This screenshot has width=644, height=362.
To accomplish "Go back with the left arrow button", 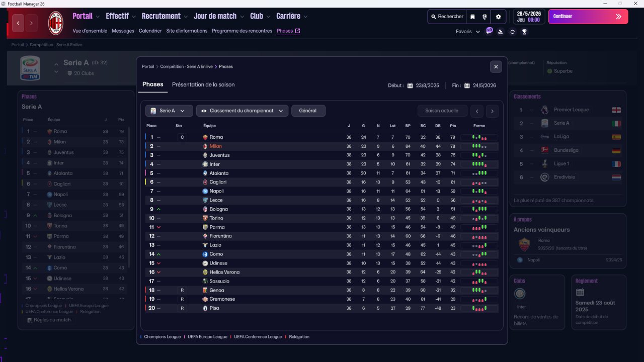I will pos(18,23).
